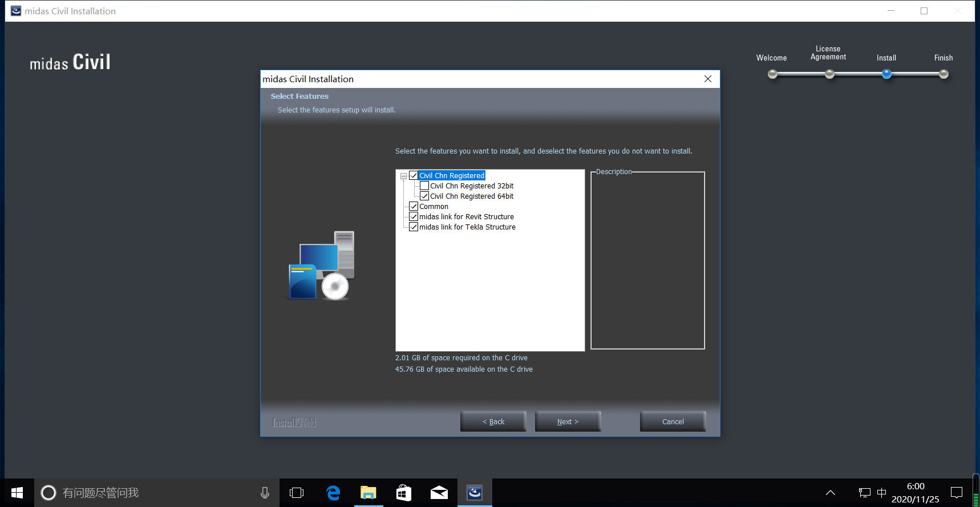This screenshot has width=980, height=507.
Task: Select the Civil Chn Registered 32bit label
Action: coord(472,186)
